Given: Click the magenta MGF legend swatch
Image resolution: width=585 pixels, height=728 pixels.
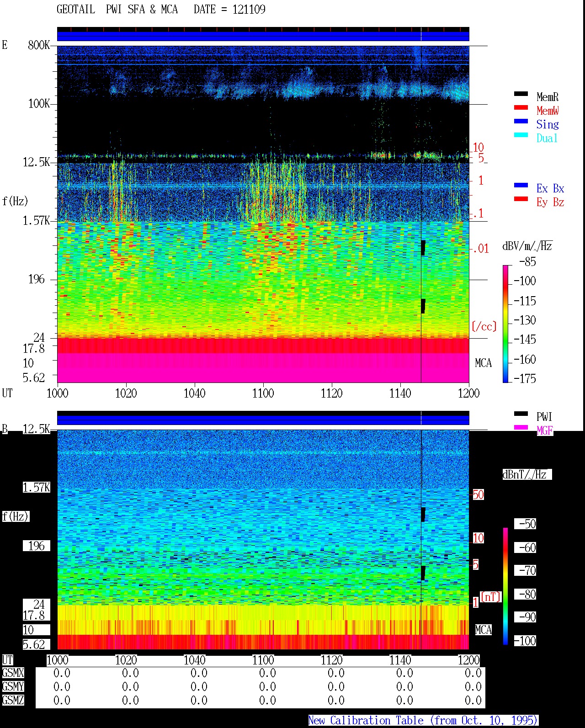Looking at the screenshot, I should (521, 427).
